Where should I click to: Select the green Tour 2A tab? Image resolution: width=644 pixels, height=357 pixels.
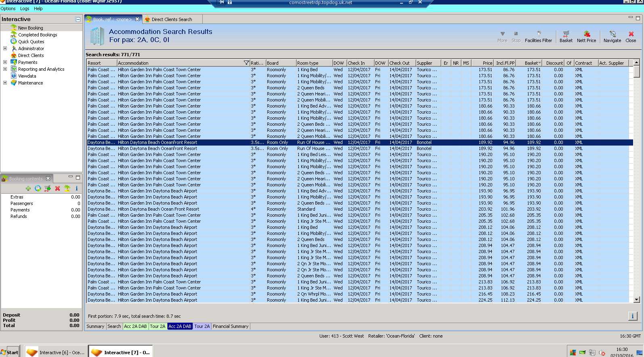[x=157, y=326]
